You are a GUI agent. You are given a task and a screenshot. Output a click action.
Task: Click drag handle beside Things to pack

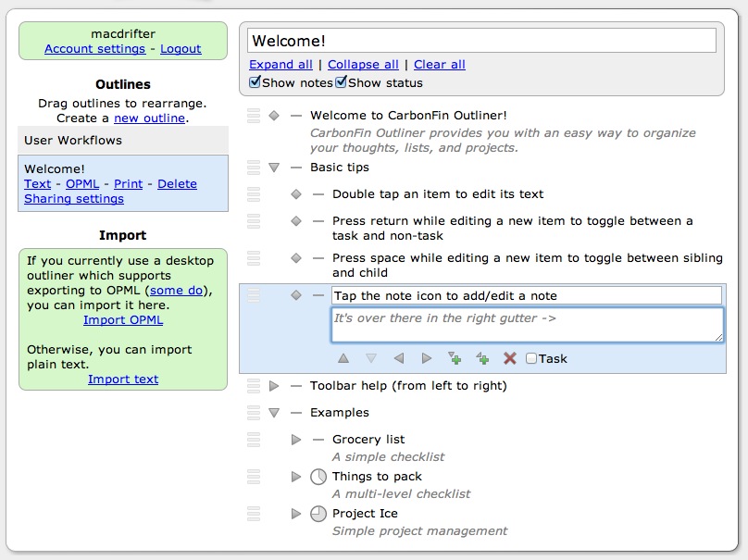coord(254,477)
